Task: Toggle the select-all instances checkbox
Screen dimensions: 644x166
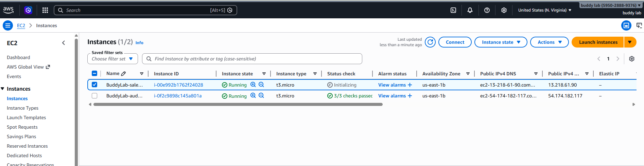Action: (x=94, y=73)
